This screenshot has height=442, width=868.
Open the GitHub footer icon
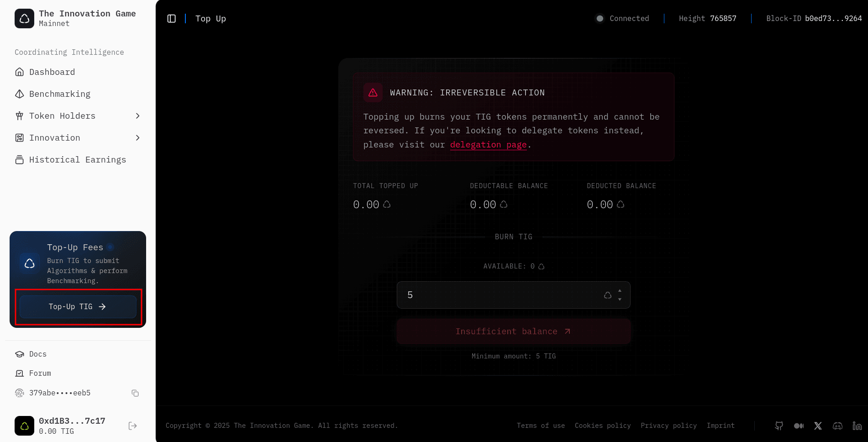point(779,426)
